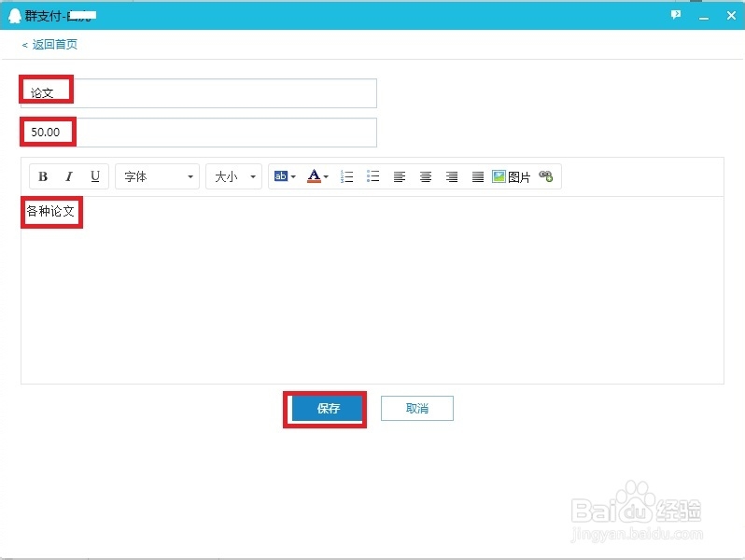Expand highlight color dropdown arrow
Viewport: 745px width, 560px height.
[x=293, y=176]
